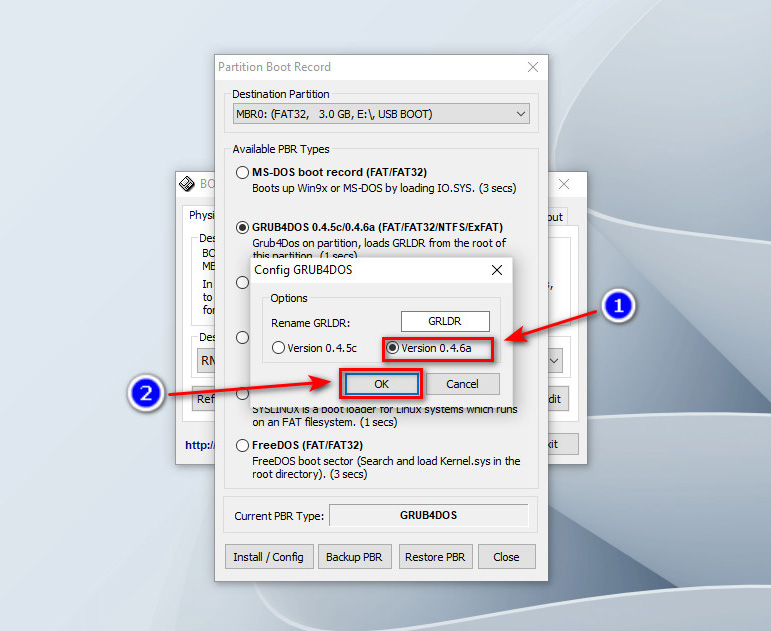The height and width of the screenshot is (631, 771).
Task: Select Version 0.4.6a radio button
Action: [392, 348]
